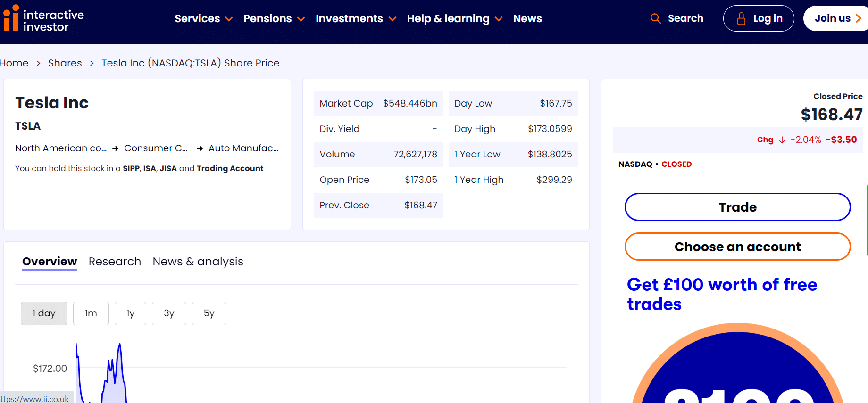Screen dimensions: 868x403
Task: Click the Trading Account link
Action: click(x=230, y=168)
